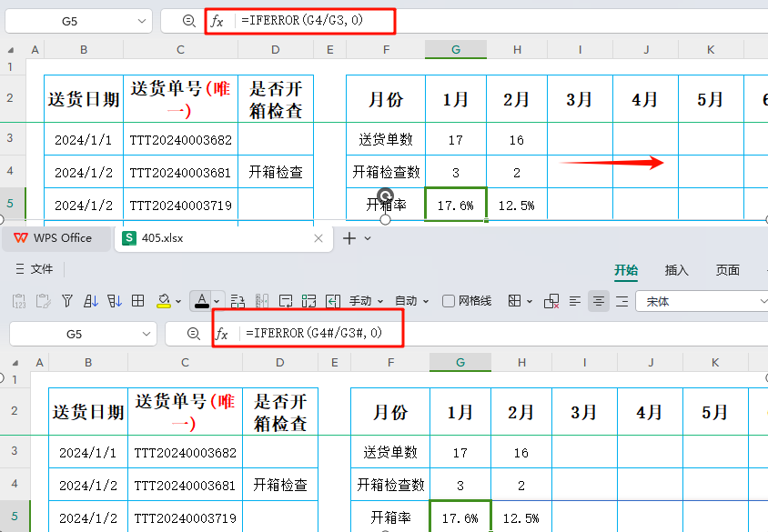Click the paste-as-values clipboard icon in the ribbon

pos(19,300)
